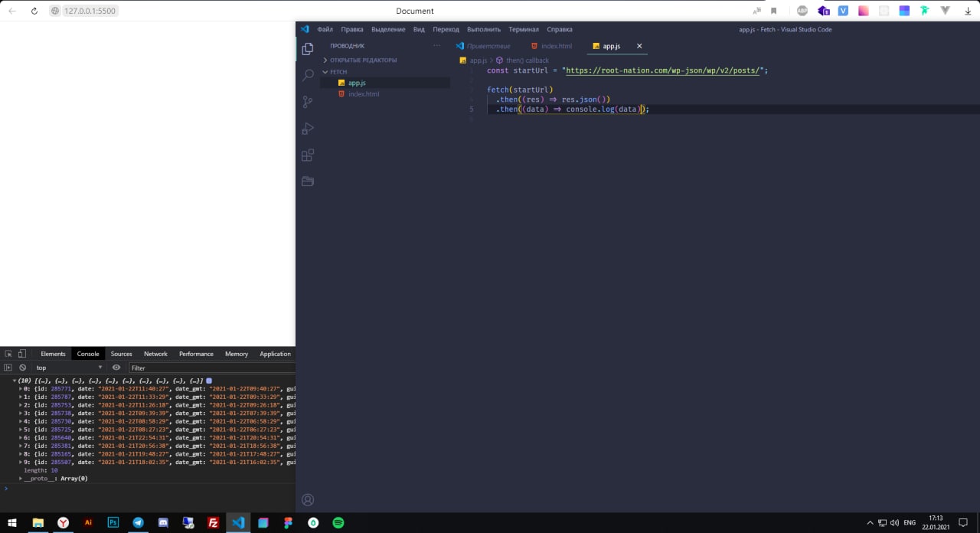
Task: Bookmark the page with the bookmark icon
Action: [x=774, y=11]
